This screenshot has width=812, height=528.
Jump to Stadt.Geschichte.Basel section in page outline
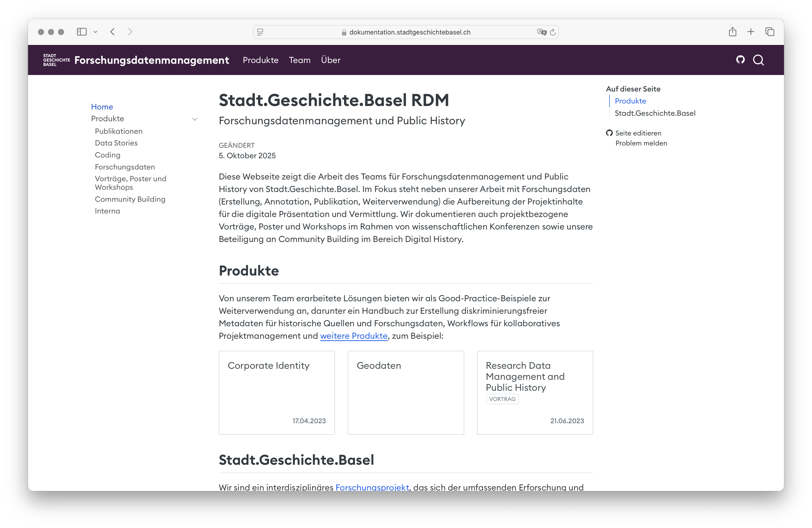pyautogui.click(x=654, y=113)
